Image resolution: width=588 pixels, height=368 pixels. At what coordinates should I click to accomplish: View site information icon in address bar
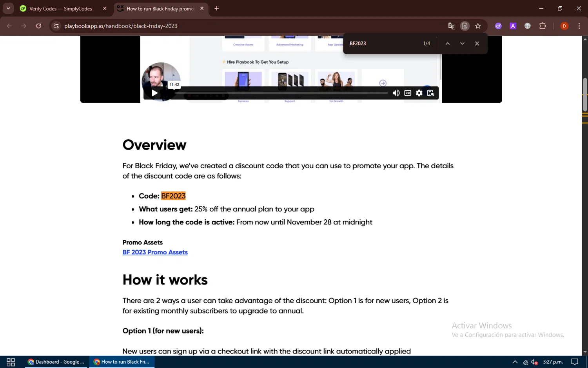tap(56, 26)
